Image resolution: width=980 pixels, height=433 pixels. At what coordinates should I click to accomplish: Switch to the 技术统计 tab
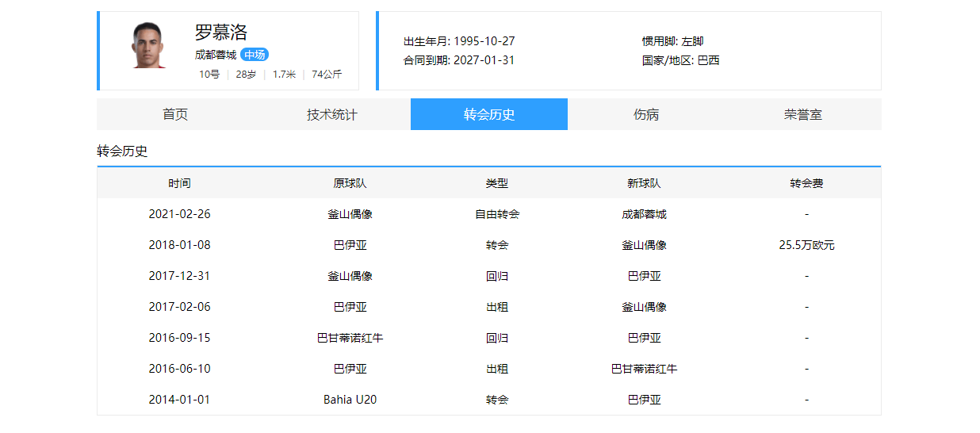pos(332,114)
